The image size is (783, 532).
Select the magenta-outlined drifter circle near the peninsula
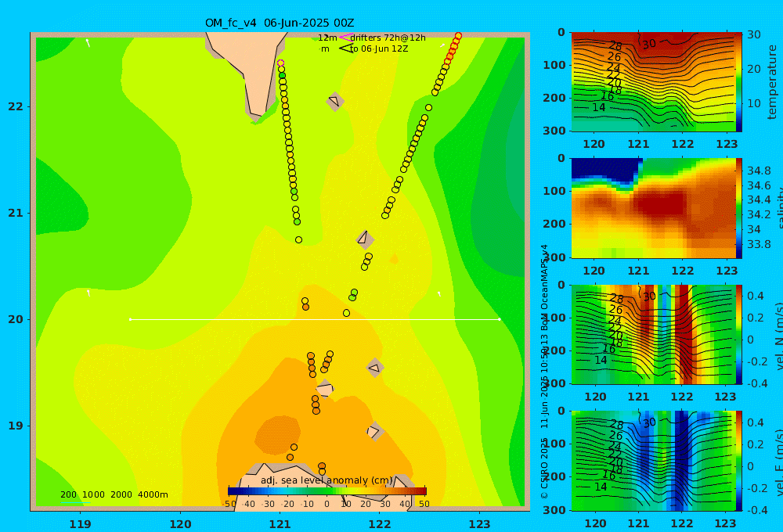coord(280,63)
